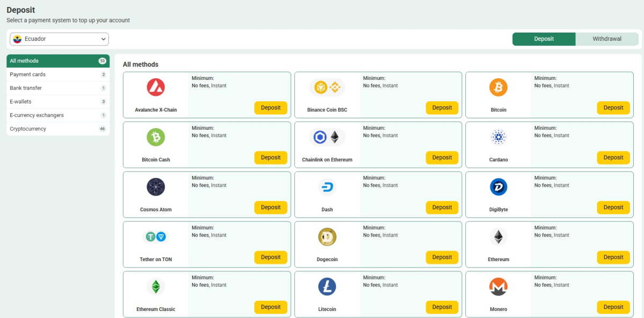Click Deposit button for Bitcoin
Image resolution: width=644 pixels, height=318 pixels.
[613, 108]
